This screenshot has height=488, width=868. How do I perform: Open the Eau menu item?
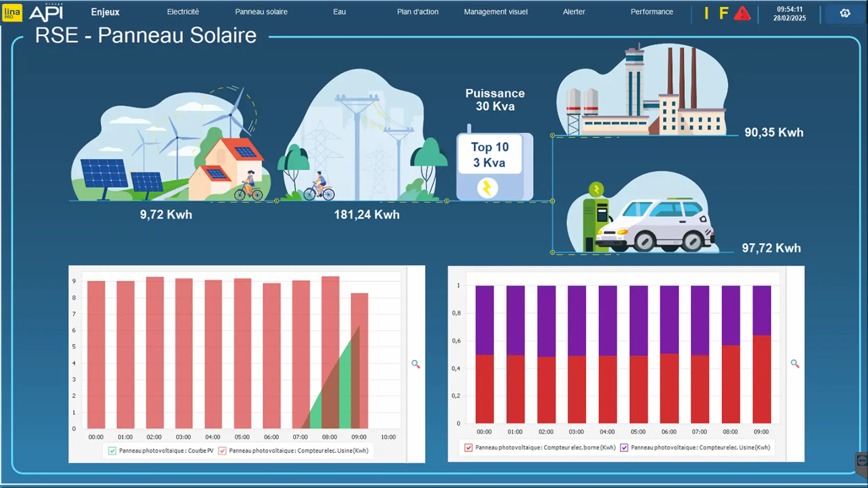coord(340,12)
